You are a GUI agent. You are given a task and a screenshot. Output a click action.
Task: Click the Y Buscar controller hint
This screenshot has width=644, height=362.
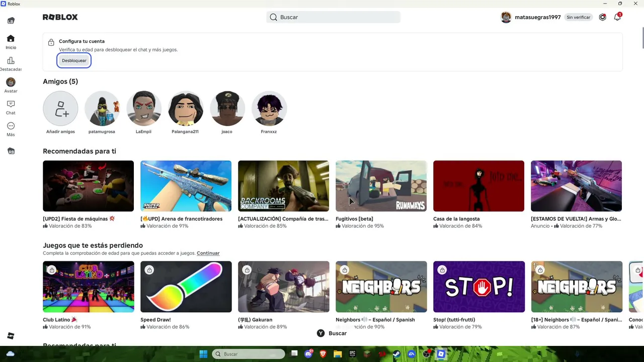(332, 333)
